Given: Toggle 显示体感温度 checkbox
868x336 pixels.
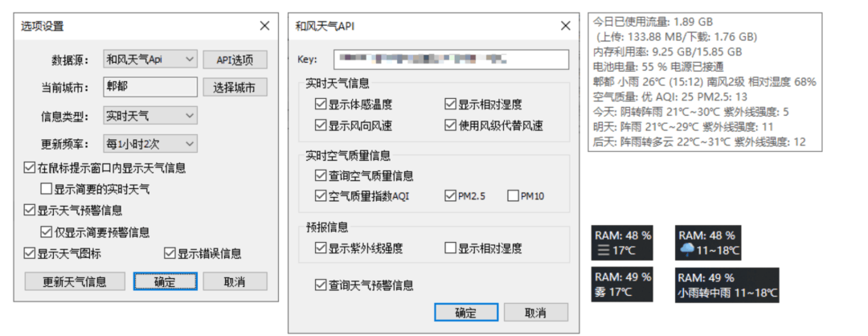Looking at the screenshot, I should coord(320,104).
